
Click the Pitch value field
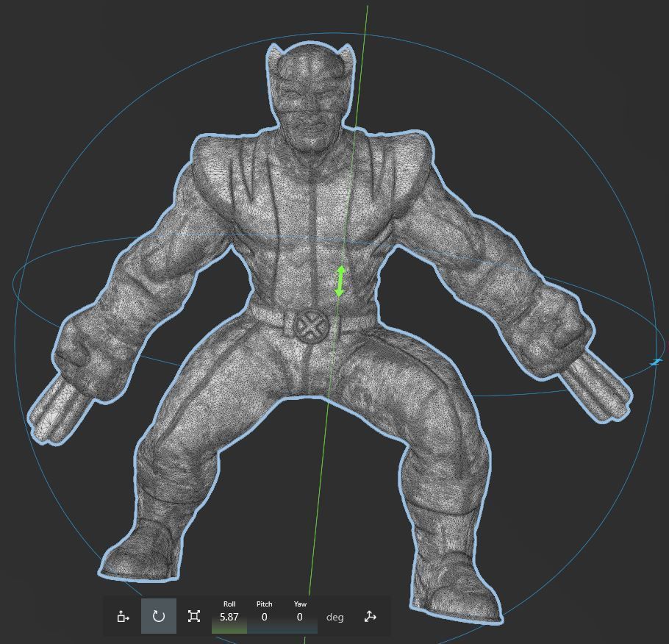pos(264,617)
